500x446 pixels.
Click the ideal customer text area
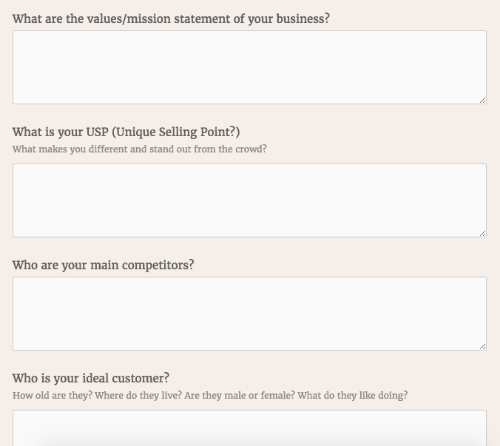coord(250,428)
